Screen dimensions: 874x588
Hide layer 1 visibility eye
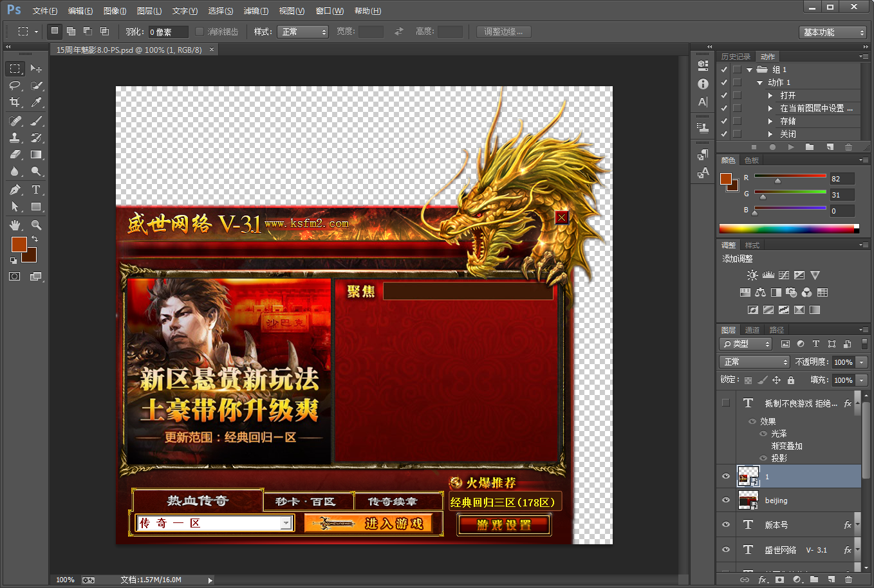click(726, 477)
